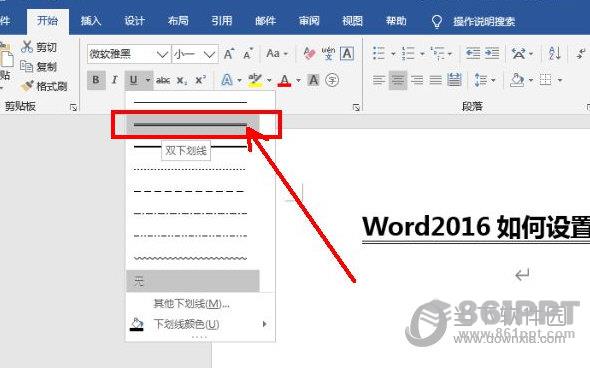Open enclosed character (字) icon

(x=332, y=80)
